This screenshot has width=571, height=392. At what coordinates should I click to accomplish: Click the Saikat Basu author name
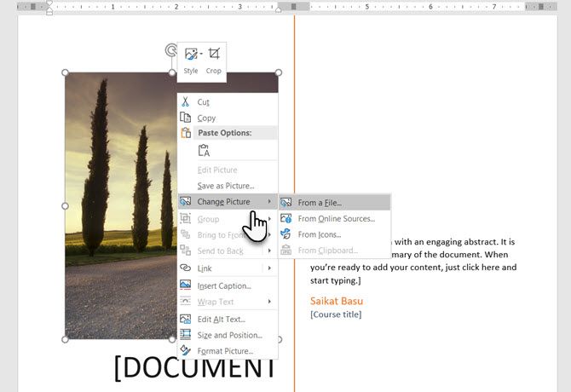click(x=337, y=301)
